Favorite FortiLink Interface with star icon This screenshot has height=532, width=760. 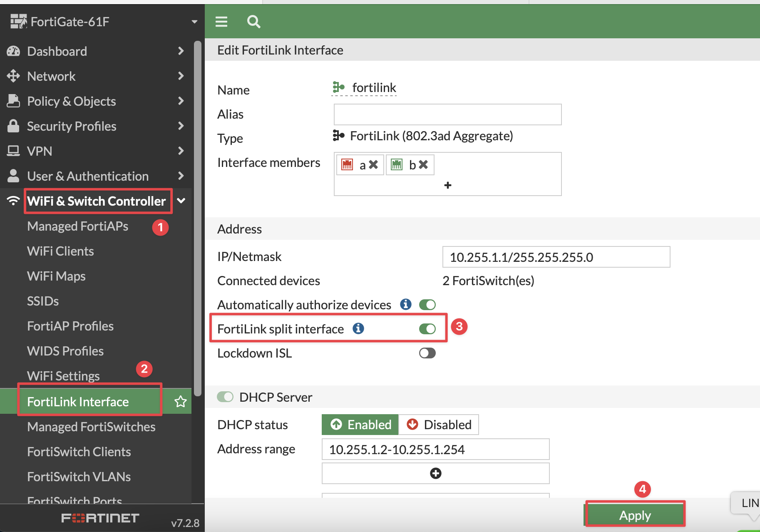pyautogui.click(x=181, y=402)
